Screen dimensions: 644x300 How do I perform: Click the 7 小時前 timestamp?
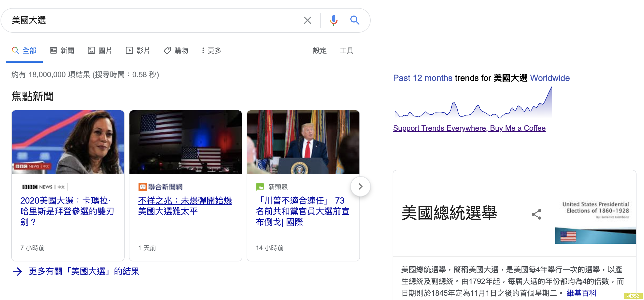click(32, 248)
